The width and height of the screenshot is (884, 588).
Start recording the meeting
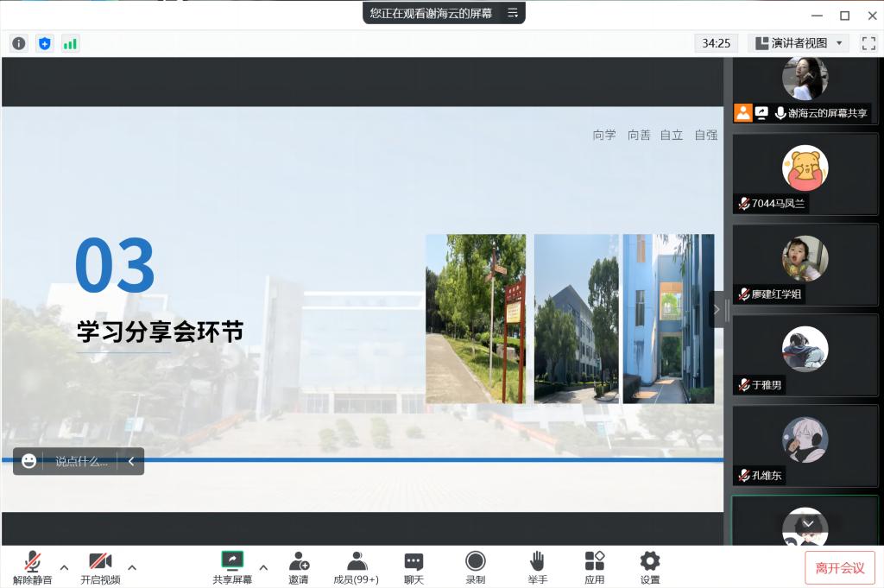[x=475, y=567]
